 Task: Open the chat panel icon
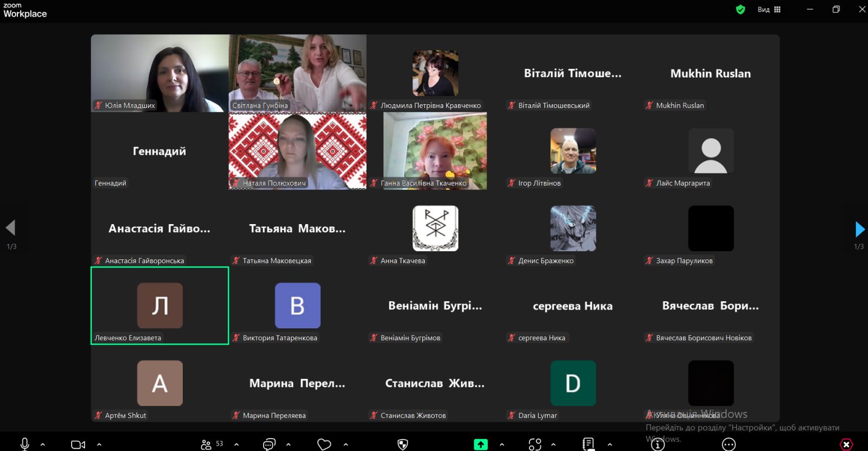pos(269,444)
